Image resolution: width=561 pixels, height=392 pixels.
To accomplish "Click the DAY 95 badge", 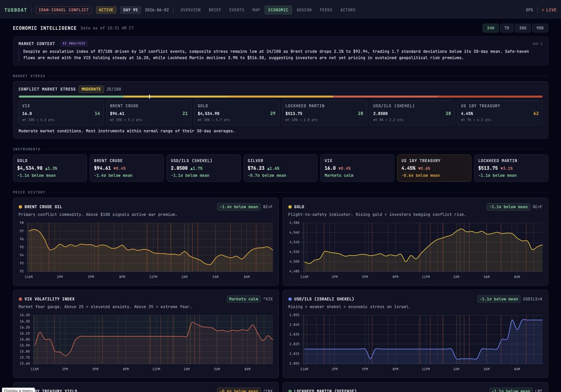I will tap(130, 10).
